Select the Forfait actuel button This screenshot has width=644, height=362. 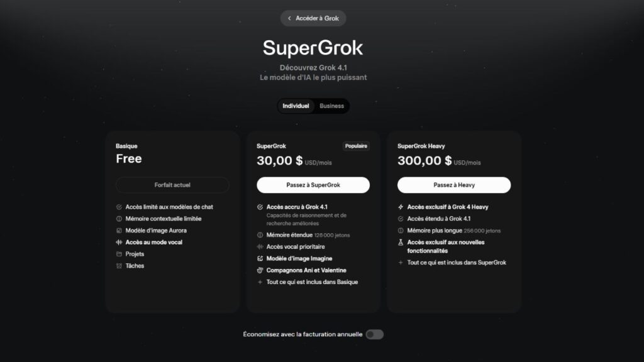coord(171,185)
